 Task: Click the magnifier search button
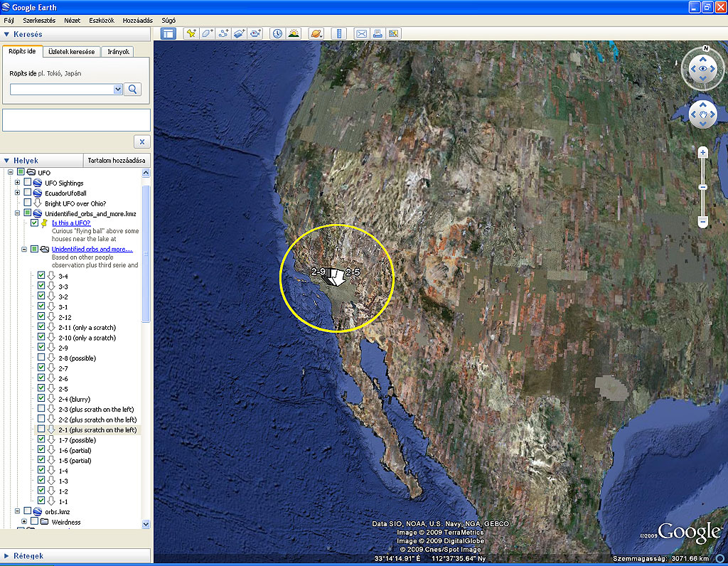(133, 89)
